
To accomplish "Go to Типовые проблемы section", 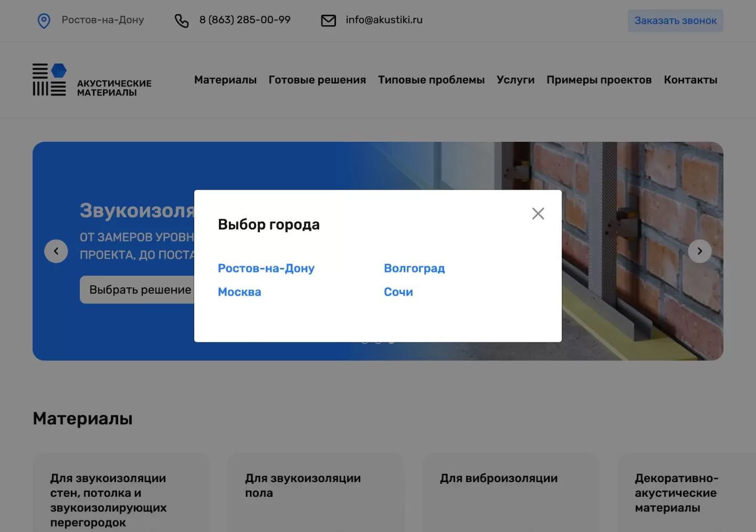I will [431, 80].
